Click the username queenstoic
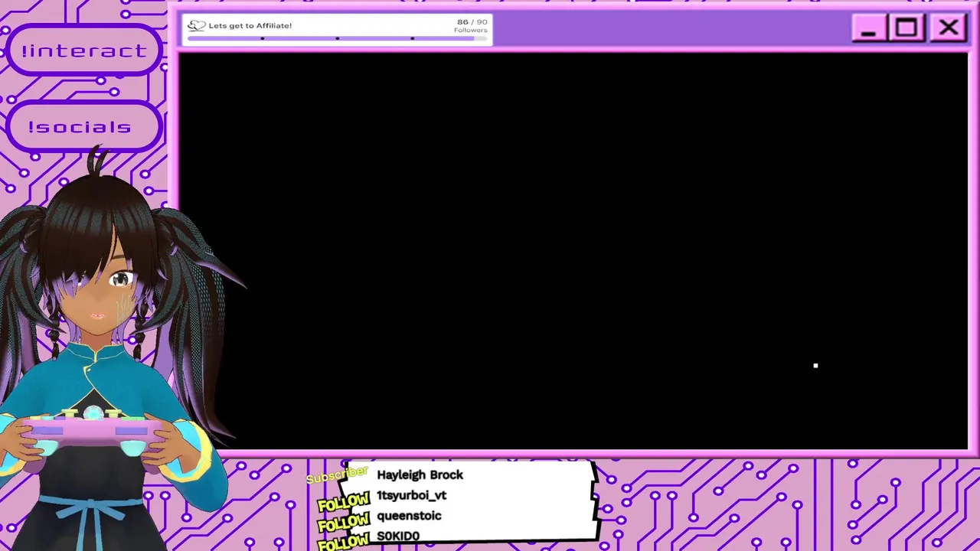This screenshot has width=980, height=551. 409,516
